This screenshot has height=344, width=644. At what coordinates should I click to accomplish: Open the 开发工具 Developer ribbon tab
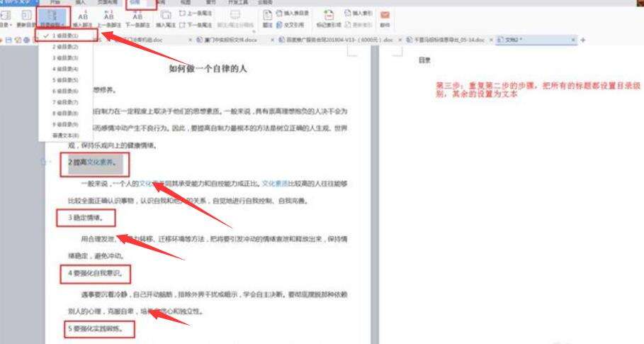238,2
